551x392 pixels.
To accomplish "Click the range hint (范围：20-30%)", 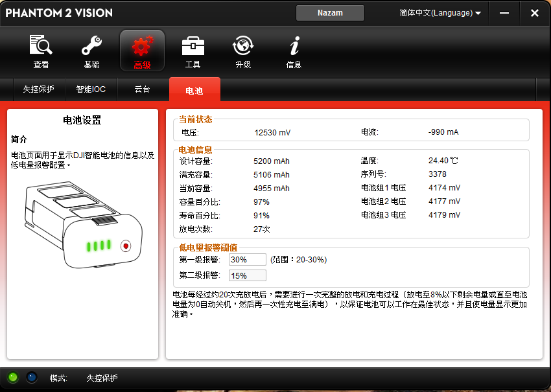I will [299, 260].
